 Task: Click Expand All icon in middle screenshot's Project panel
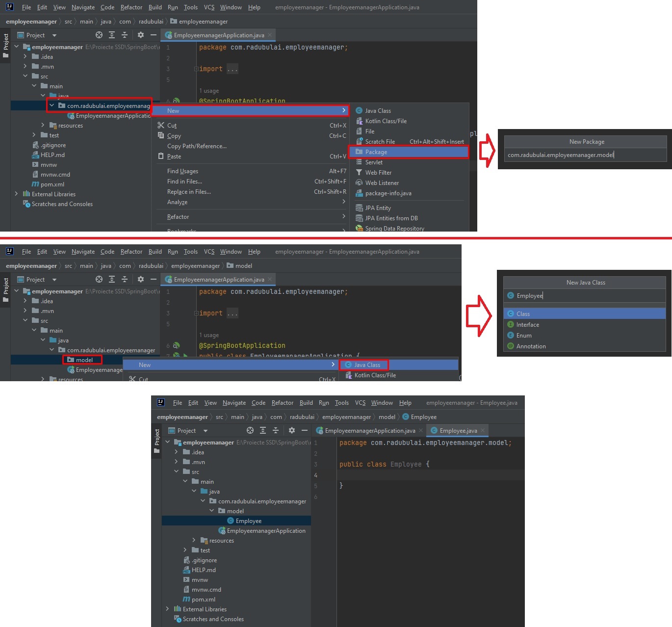pos(112,279)
